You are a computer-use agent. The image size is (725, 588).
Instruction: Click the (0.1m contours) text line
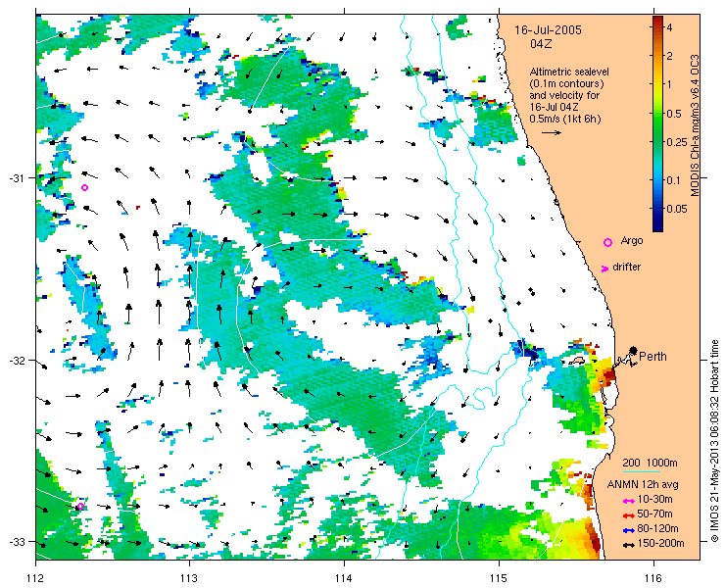(x=567, y=83)
